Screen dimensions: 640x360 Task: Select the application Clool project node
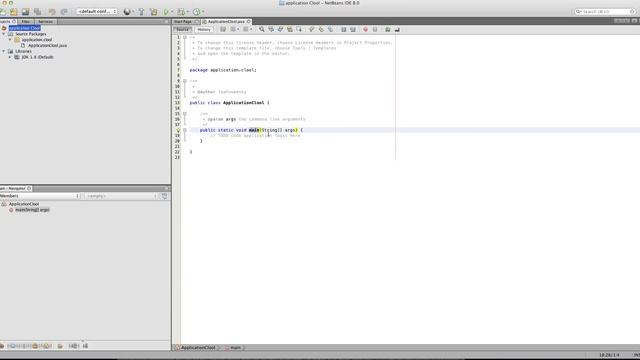click(x=24, y=28)
